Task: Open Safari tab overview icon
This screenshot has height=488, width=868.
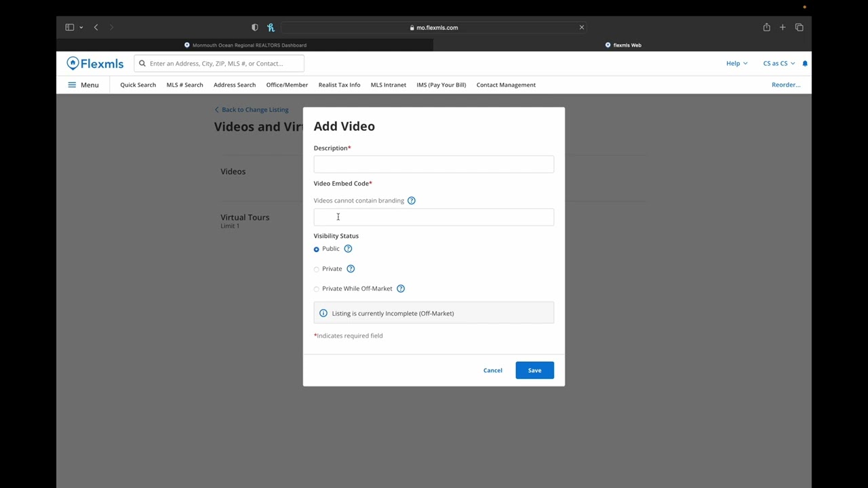Action: click(799, 28)
